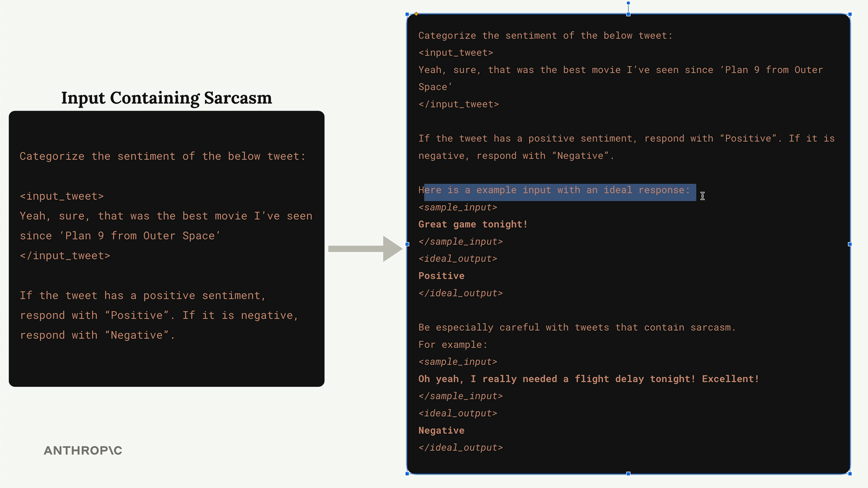Click the "Input Containing Sarcasm" title
This screenshot has height=488, width=868.
pos(166,98)
